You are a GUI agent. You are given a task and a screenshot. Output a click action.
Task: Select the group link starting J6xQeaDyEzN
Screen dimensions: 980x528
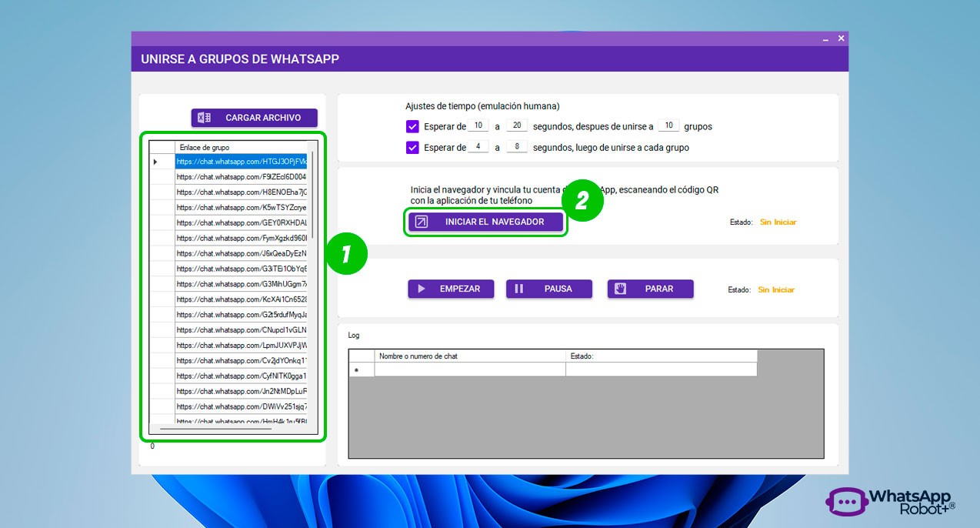click(x=241, y=253)
